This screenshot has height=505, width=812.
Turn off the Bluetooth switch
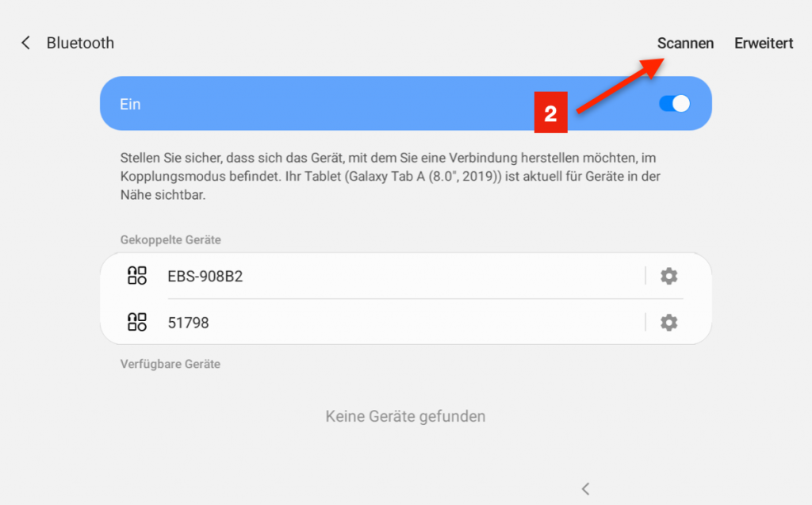[675, 104]
